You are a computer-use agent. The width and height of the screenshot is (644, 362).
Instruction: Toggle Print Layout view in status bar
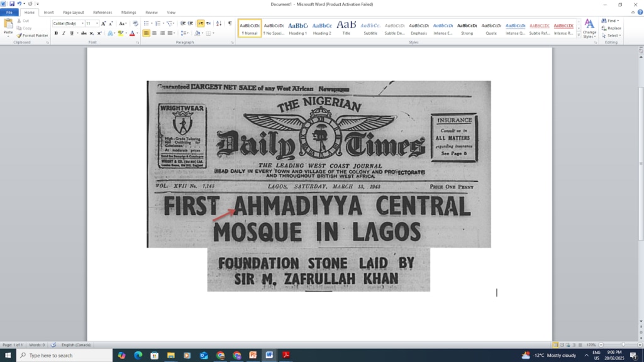[555, 345]
